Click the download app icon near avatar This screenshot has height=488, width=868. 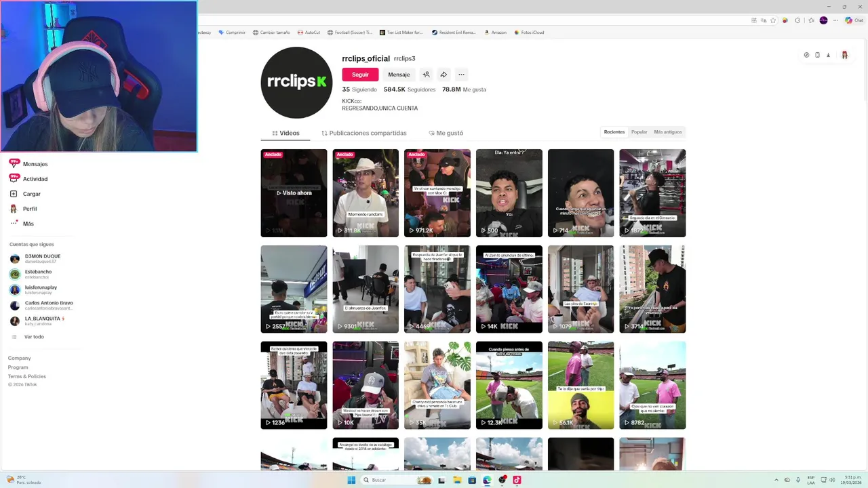click(x=828, y=55)
